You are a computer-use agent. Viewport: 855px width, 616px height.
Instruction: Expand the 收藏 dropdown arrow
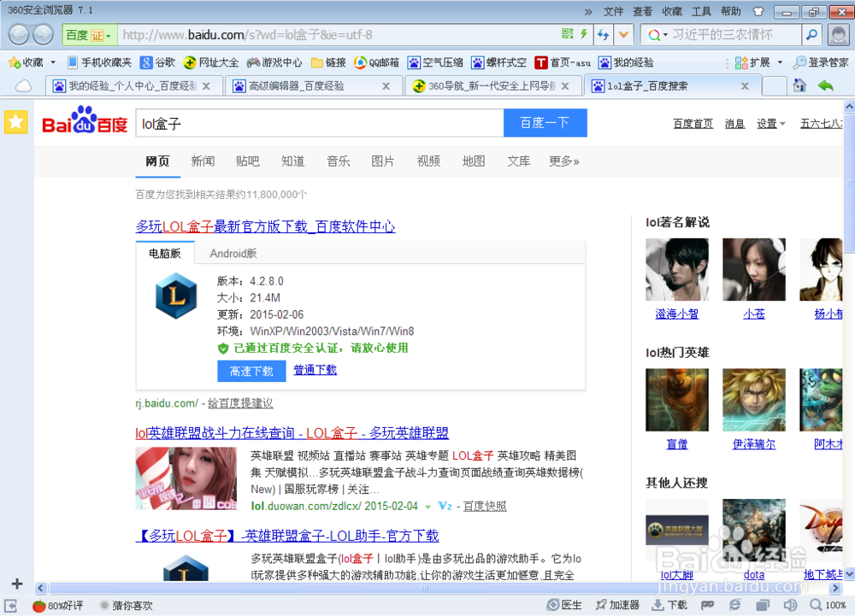53,62
